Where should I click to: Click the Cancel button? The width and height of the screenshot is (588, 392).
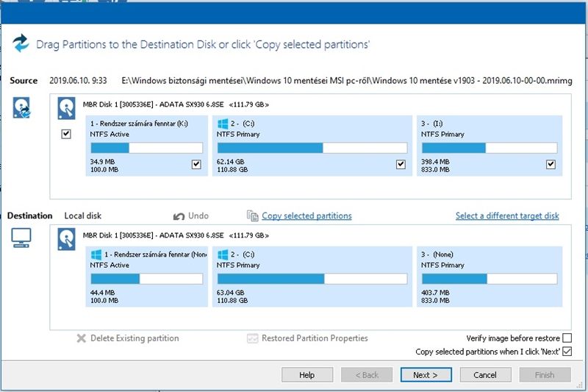[484, 374]
